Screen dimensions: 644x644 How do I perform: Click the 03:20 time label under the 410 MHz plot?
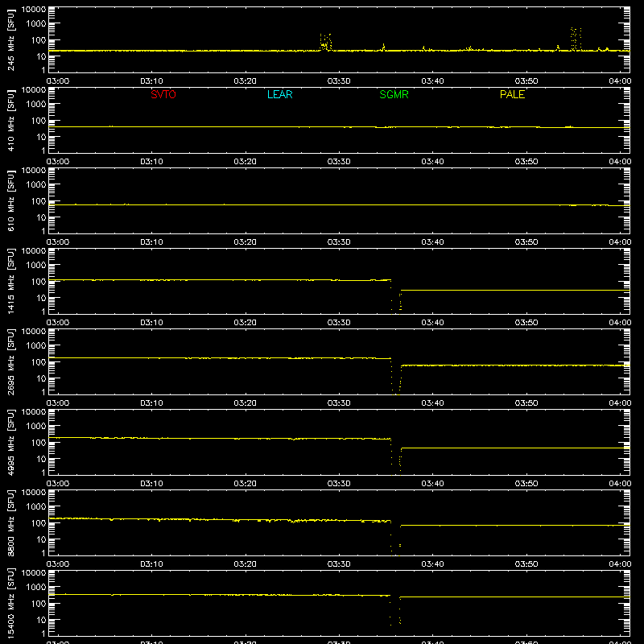[x=246, y=162]
